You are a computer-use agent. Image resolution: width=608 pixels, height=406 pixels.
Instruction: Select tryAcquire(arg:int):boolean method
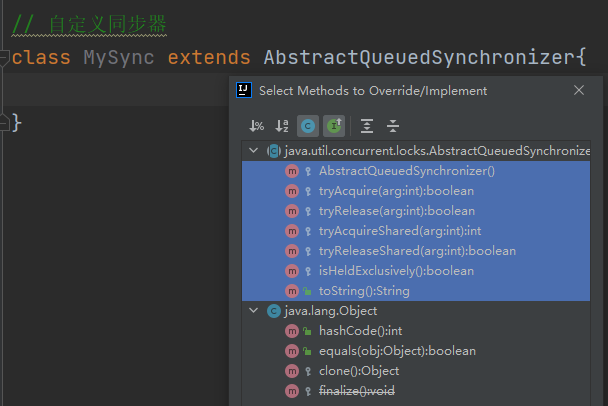click(416, 191)
